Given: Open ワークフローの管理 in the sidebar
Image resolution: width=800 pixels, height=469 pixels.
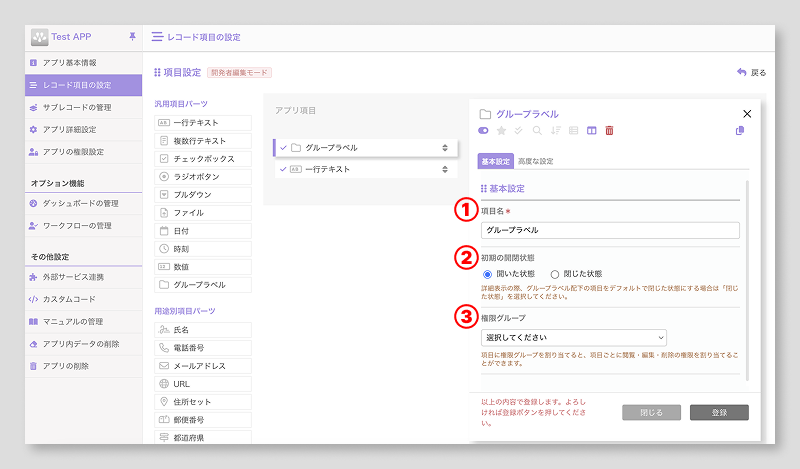Looking at the screenshot, I should (84, 226).
